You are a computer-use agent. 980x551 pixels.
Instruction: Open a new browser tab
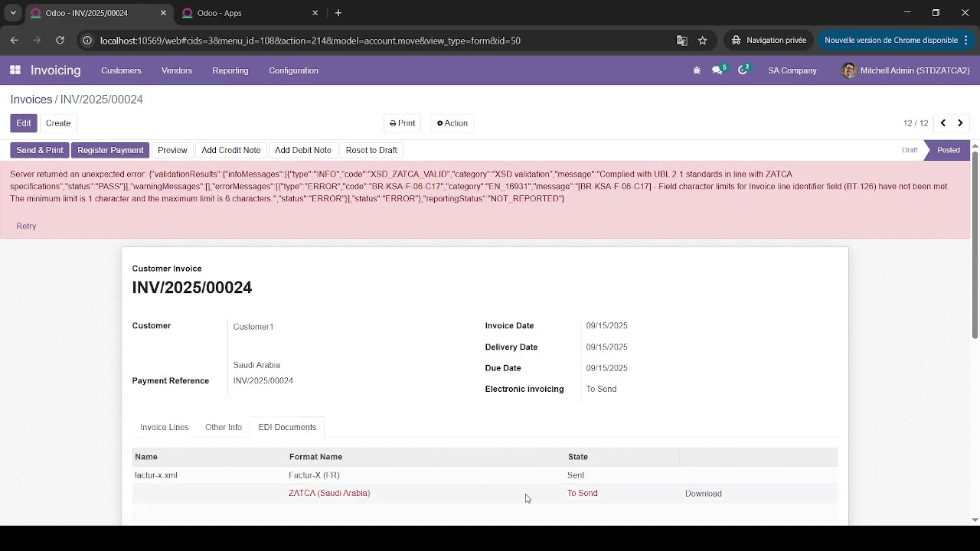point(338,13)
